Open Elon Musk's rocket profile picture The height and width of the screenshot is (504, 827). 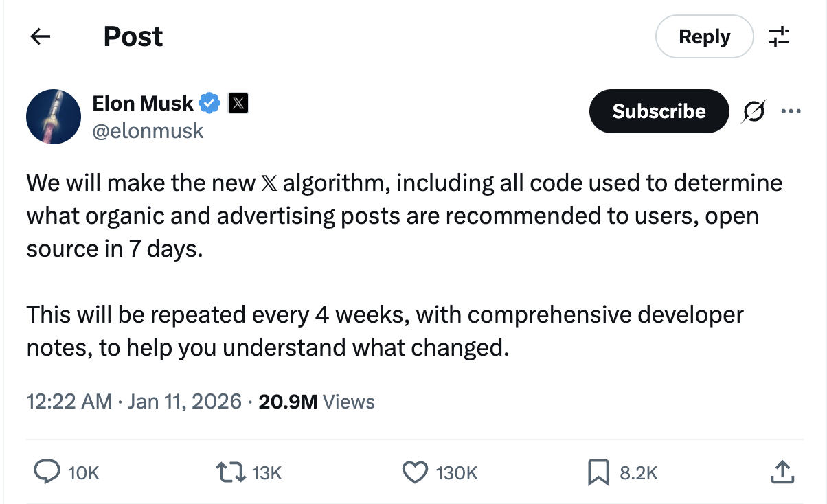(54, 116)
